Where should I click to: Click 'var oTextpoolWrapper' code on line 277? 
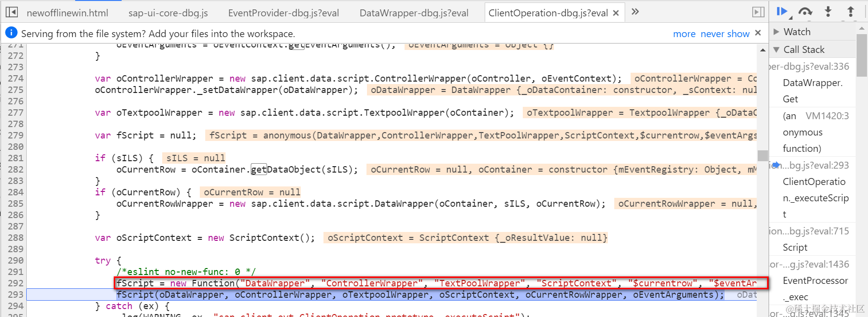(148, 112)
